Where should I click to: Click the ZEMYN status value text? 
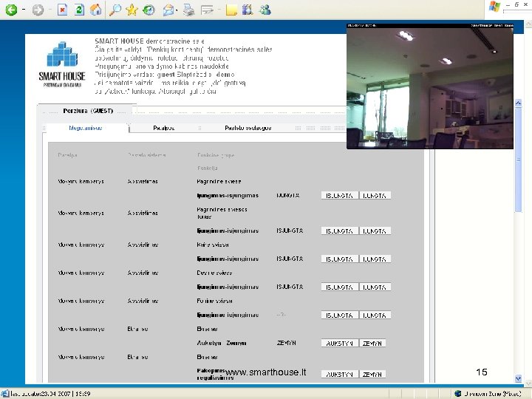[287, 343]
